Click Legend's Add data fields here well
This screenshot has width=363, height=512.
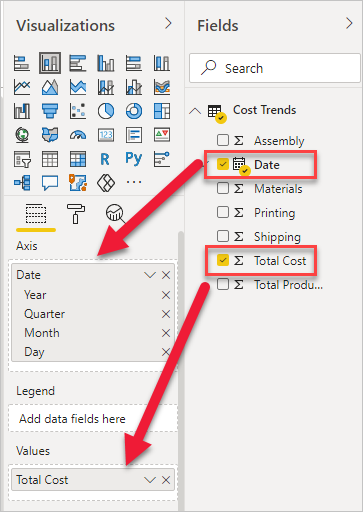[x=93, y=419]
